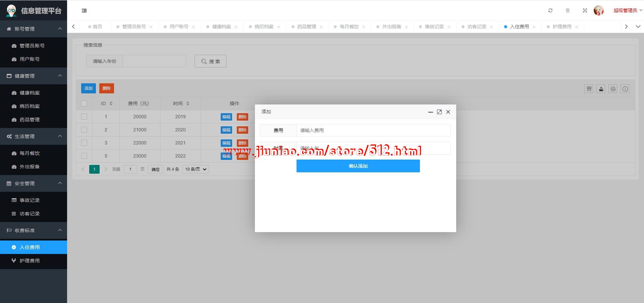Viewport: 644px width, 303px height.
Task: Collapse the 健康管理 sidebar group
Action: point(34,76)
